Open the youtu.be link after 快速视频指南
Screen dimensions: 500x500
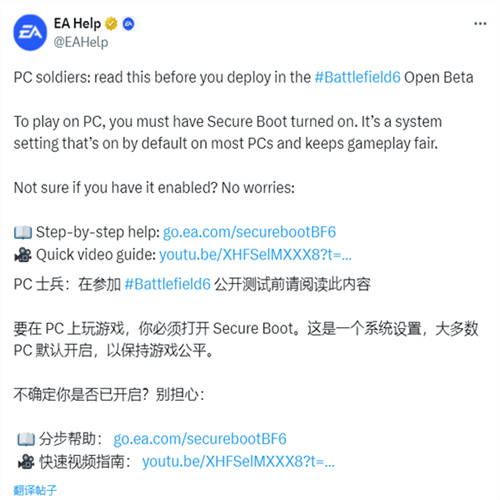coord(238,462)
